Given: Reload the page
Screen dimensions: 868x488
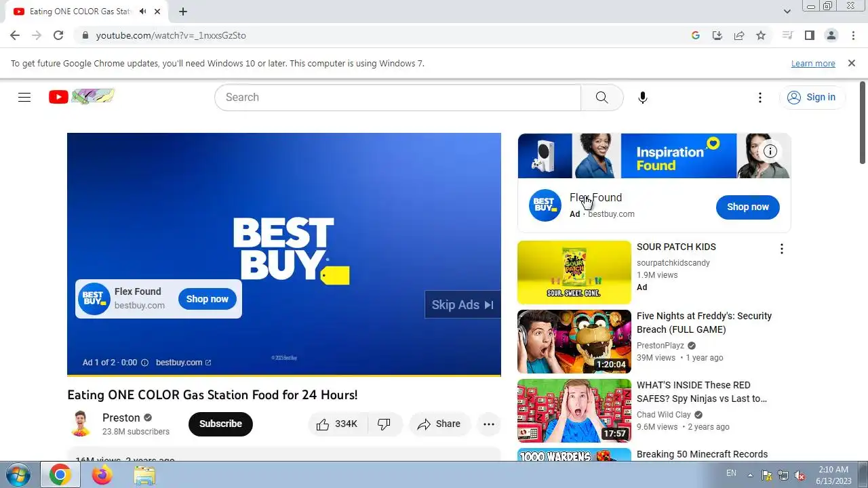Looking at the screenshot, I should click(58, 35).
